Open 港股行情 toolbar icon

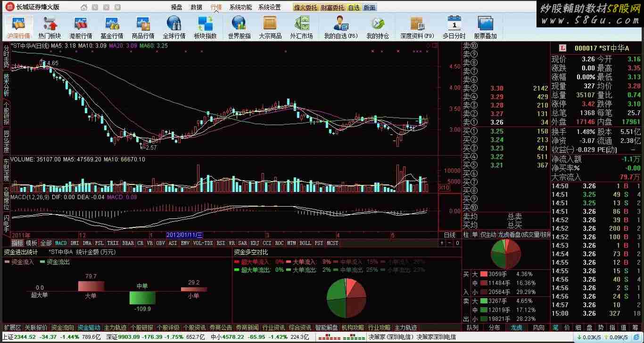tap(81, 27)
